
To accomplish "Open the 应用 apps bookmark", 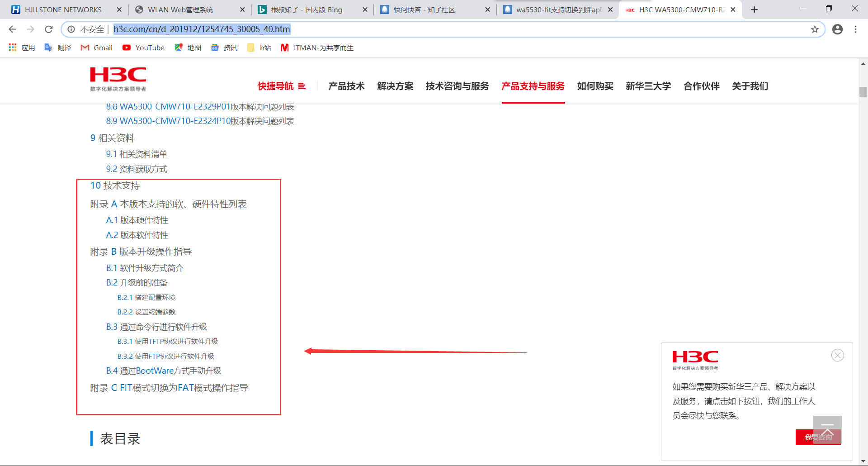I will 22,48.
